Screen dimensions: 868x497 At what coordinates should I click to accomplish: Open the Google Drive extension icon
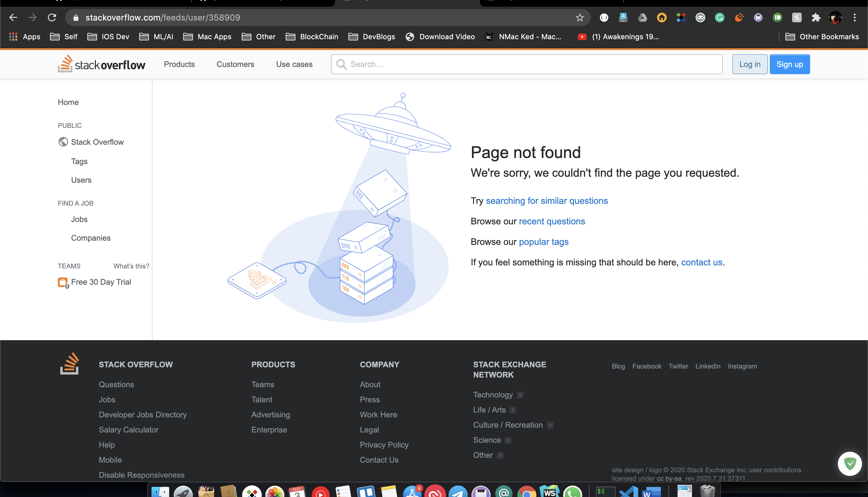642,17
